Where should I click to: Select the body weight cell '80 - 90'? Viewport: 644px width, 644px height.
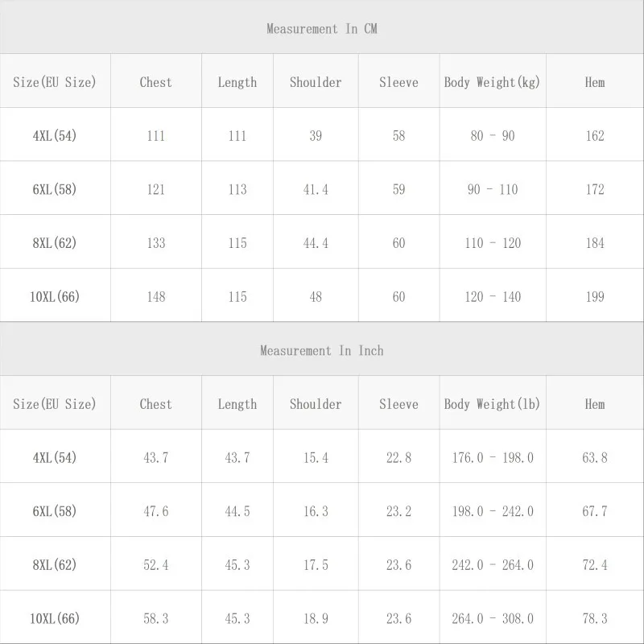pyautogui.click(x=493, y=136)
